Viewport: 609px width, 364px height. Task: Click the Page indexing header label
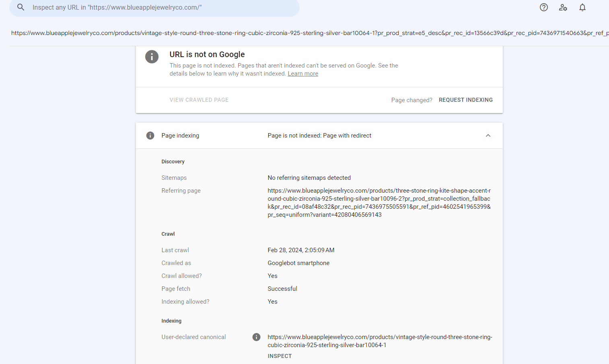180,136
